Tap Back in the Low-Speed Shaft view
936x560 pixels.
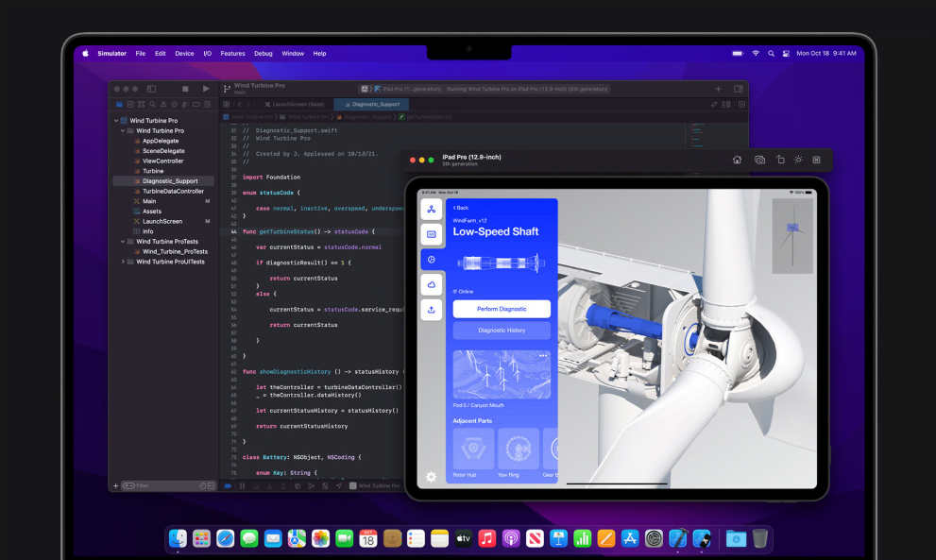coord(460,207)
